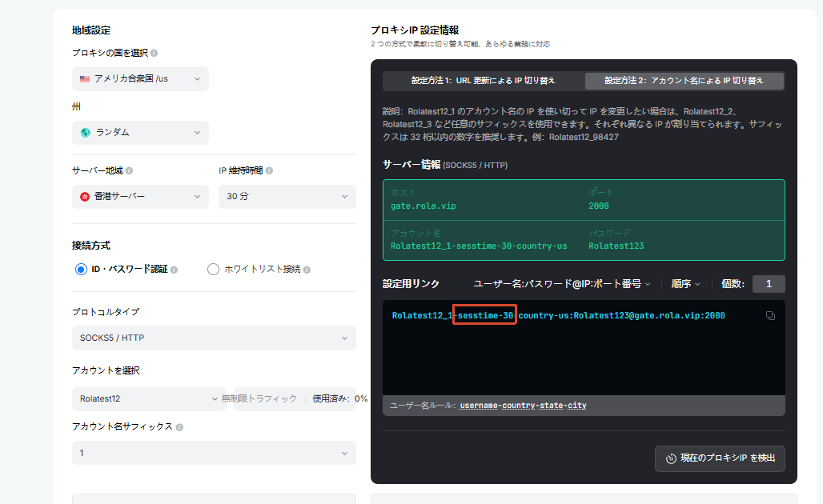Image resolution: width=823 pixels, height=504 pixels.
Task: Click info icon beside サーバー地域 label
Action: click(x=129, y=170)
